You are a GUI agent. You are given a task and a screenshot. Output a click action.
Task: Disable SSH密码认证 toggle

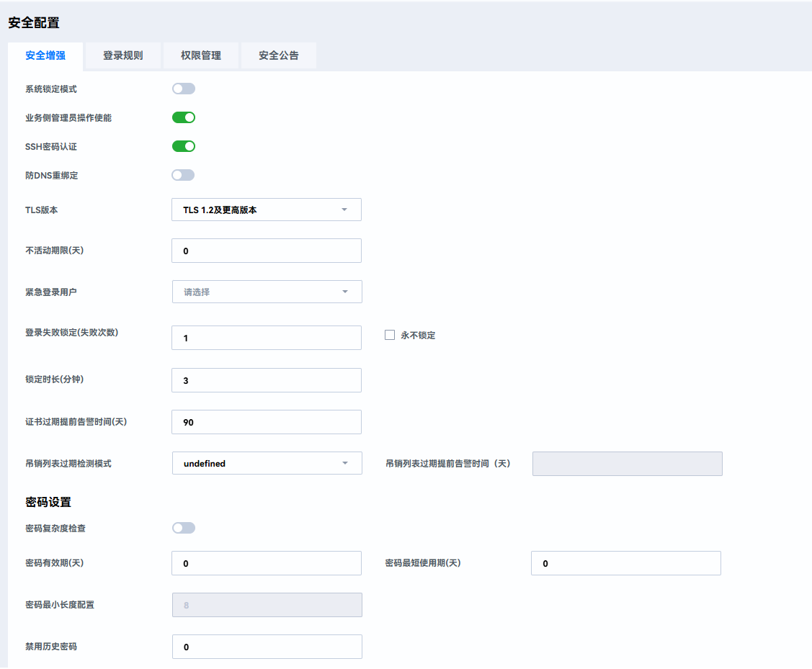pyautogui.click(x=183, y=146)
